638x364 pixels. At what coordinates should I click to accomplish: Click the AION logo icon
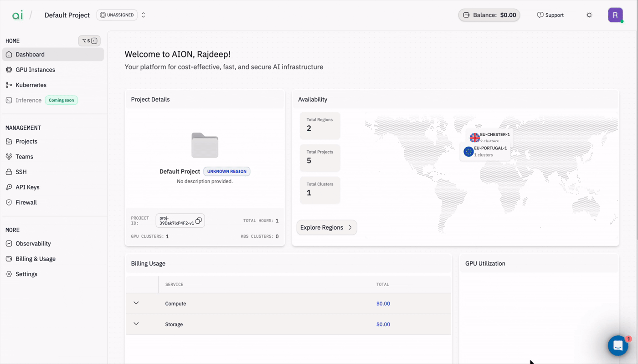17,15
